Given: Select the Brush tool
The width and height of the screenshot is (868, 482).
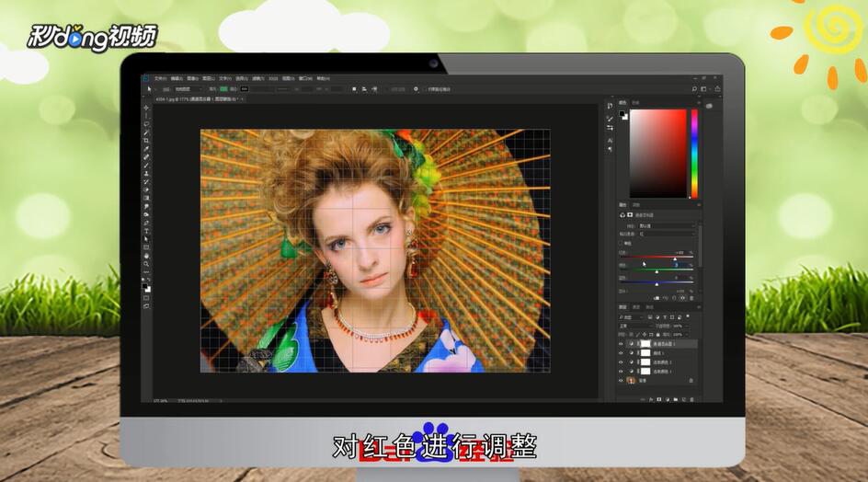Looking at the screenshot, I should (x=146, y=165).
